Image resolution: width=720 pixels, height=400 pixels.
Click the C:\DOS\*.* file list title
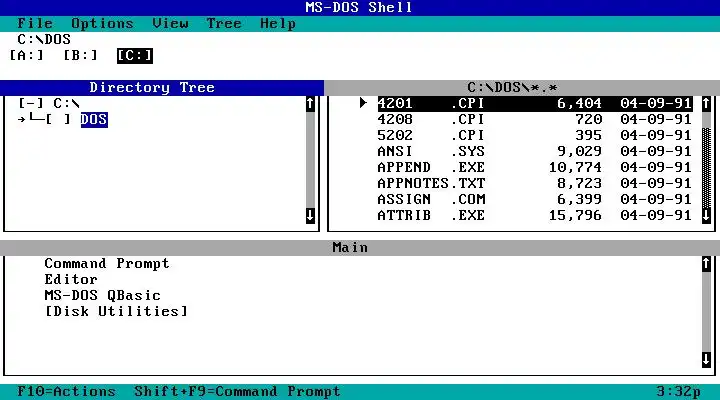pyautogui.click(x=522, y=88)
